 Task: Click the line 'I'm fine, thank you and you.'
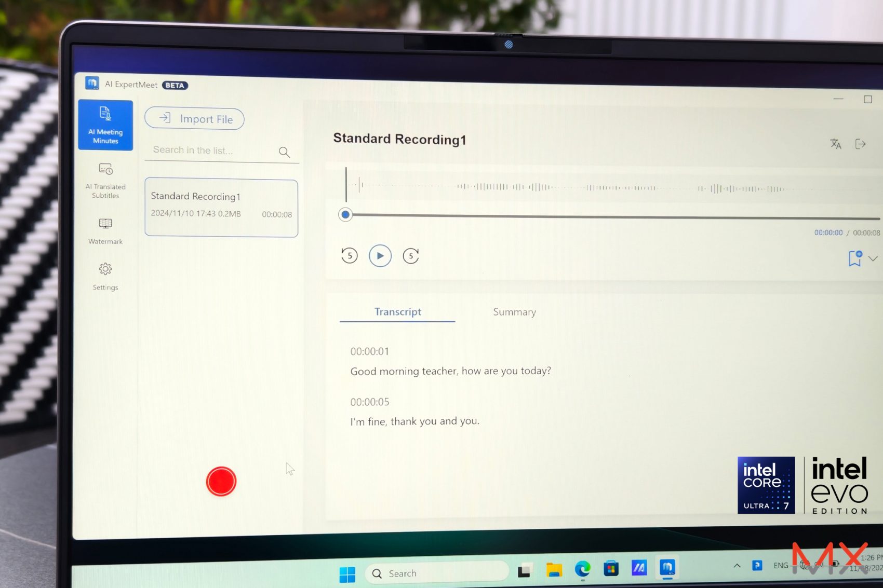(414, 421)
